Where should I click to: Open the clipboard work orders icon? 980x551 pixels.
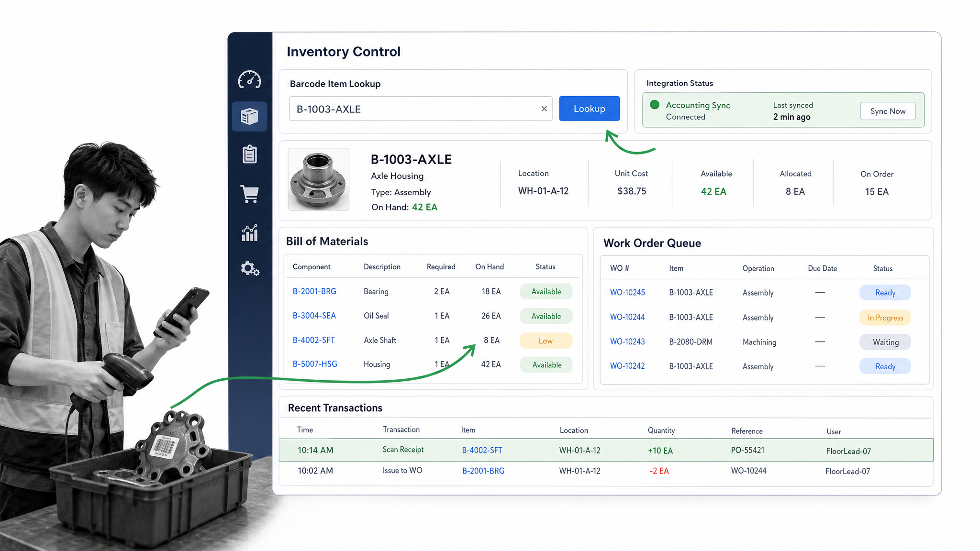point(249,154)
